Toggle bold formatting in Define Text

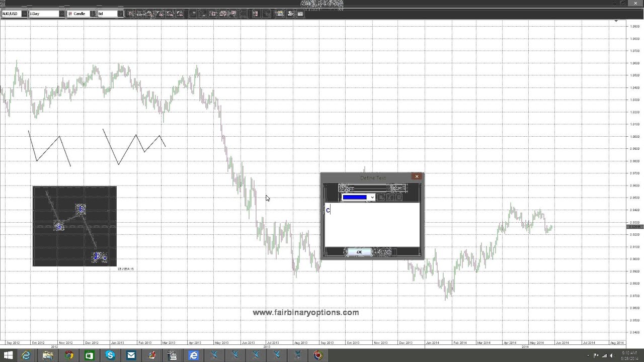point(381,197)
